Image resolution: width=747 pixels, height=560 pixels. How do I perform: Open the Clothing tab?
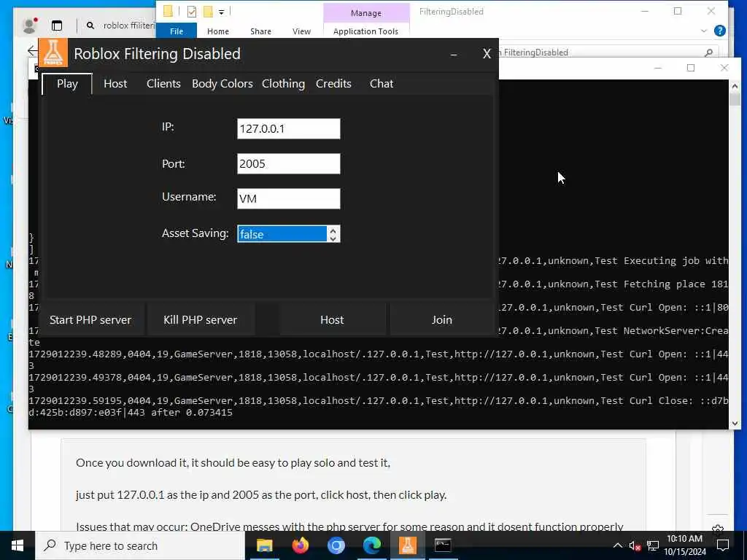tap(283, 84)
